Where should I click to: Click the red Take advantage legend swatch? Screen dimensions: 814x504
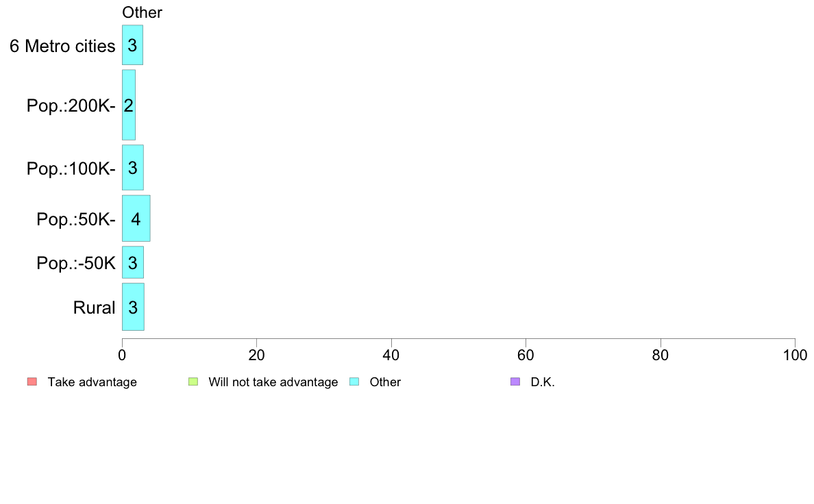[x=32, y=381]
